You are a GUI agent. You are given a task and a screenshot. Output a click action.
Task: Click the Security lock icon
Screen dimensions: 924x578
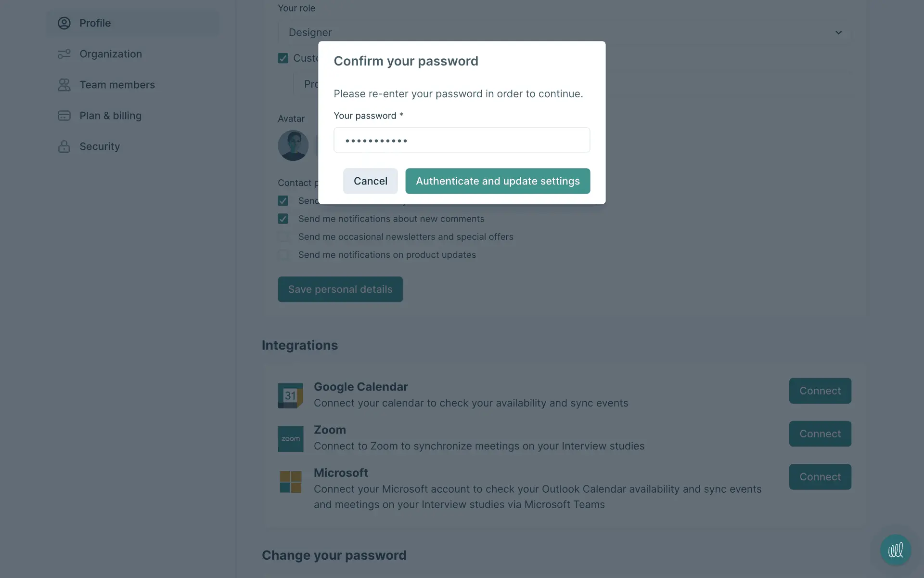[x=64, y=146]
